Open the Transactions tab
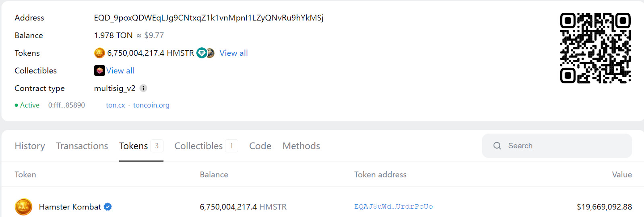Screen dimensions: 644x217 pyautogui.click(x=82, y=146)
